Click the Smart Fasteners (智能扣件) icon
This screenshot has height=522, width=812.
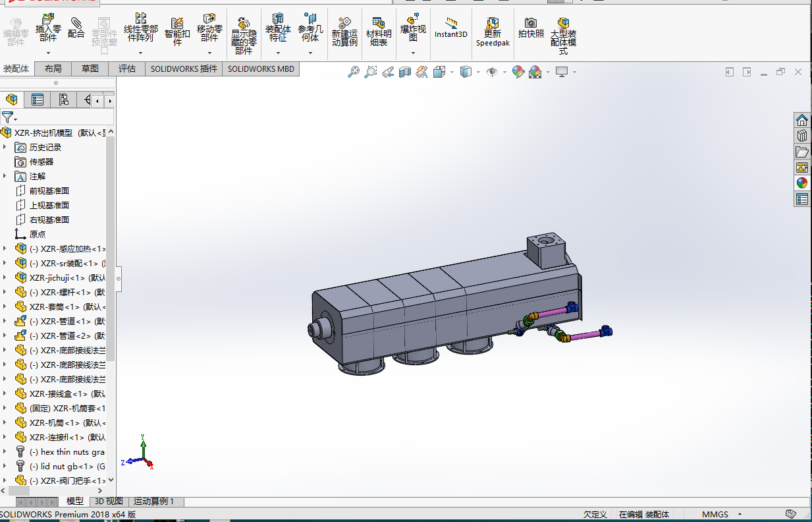tap(176, 23)
